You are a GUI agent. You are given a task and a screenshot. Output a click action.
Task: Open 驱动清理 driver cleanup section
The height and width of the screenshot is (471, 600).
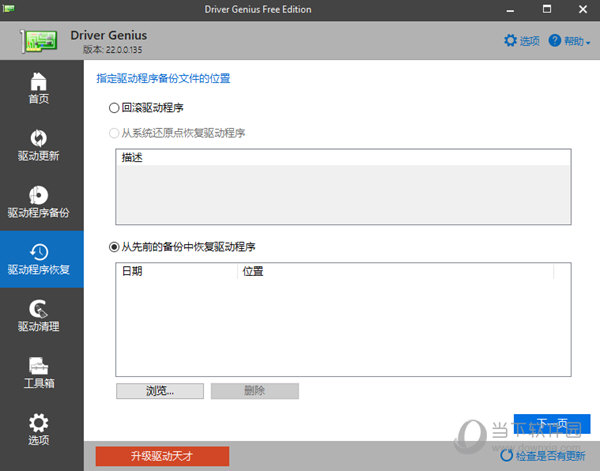click(39, 316)
